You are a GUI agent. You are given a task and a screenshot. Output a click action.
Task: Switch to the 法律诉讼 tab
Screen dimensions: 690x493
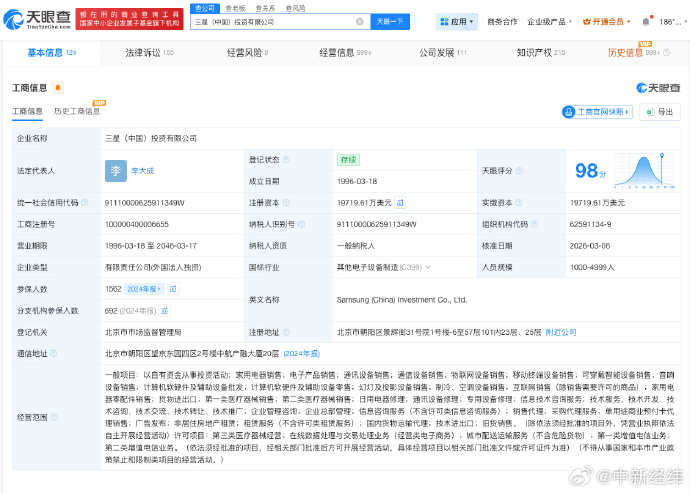pyautogui.click(x=149, y=53)
